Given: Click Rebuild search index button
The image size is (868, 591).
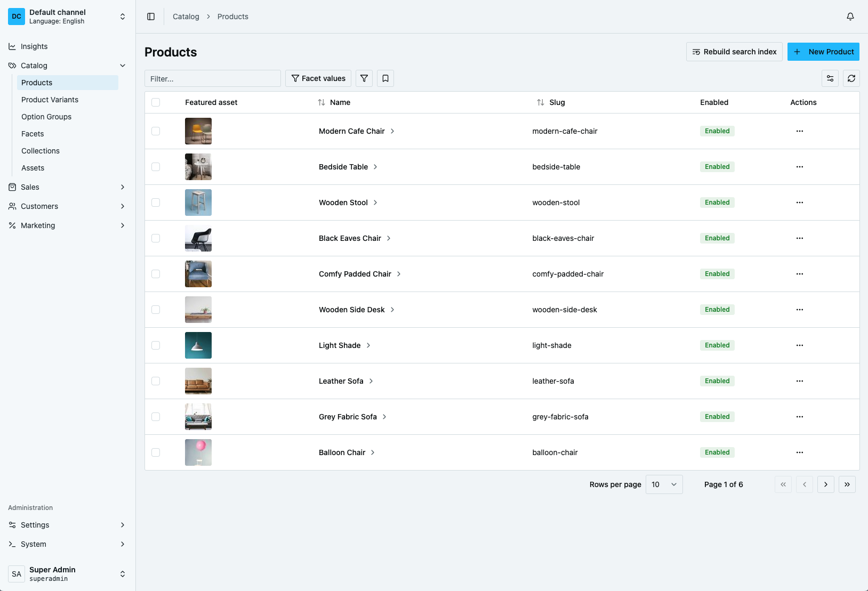Looking at the screenshot, I should pyautogui.click(x=734, y=52).
